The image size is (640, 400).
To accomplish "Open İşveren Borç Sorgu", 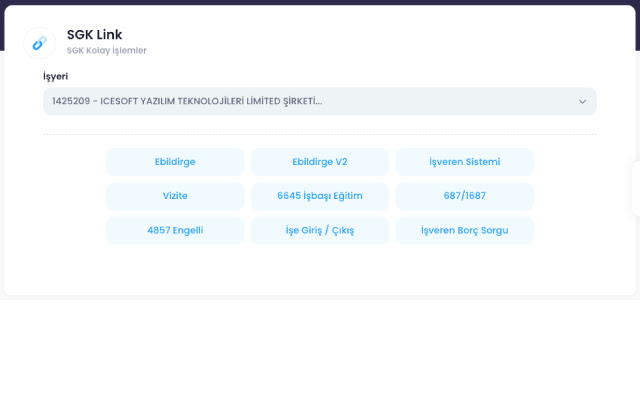I will click(x=464, y=230).
